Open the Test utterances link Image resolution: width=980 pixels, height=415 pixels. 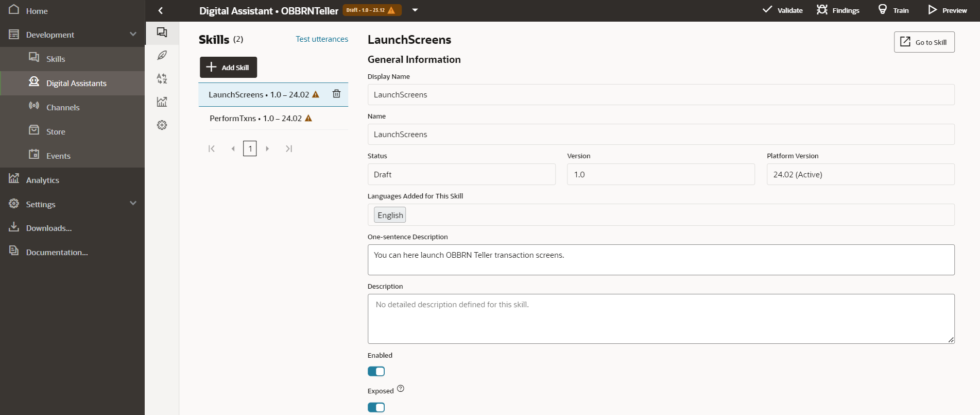pyautogui.click(x=322, y=39)
